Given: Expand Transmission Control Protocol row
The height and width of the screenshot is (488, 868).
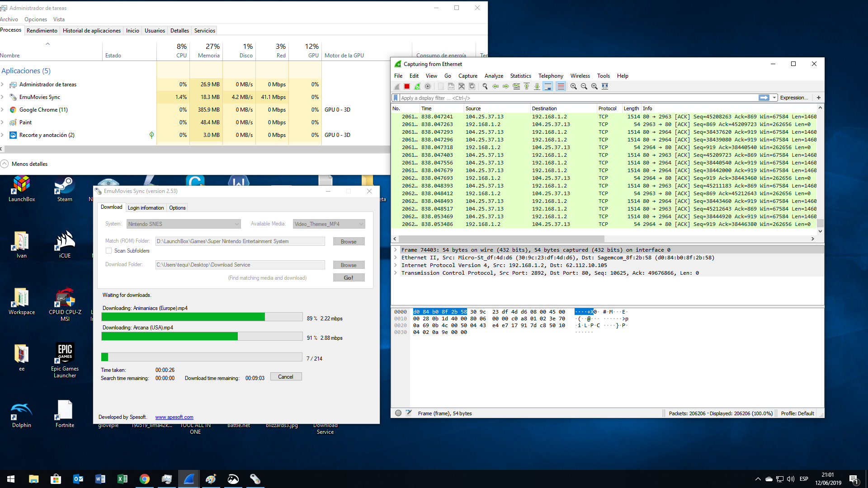Looking at the screenshot, I should (x=396, y=273).
